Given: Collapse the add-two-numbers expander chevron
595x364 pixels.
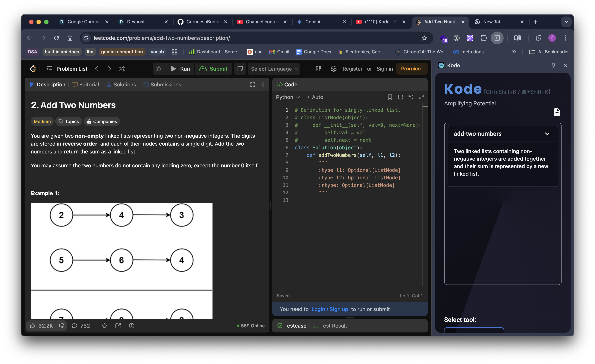Looking at the screenshot, I should click(x=547, y=134).
